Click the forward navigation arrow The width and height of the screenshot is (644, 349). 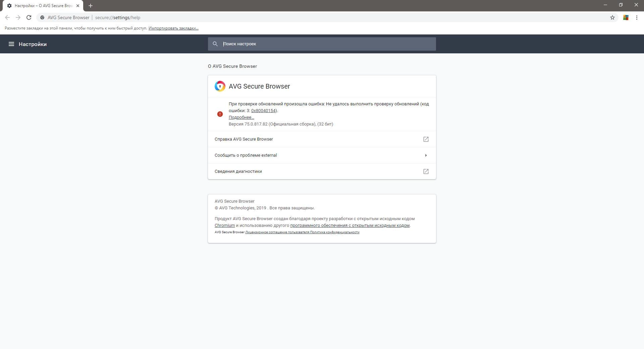point(18,17)
